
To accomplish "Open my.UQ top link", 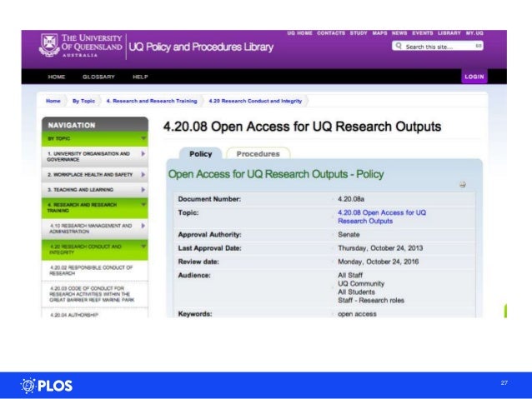I will [474, 32].
